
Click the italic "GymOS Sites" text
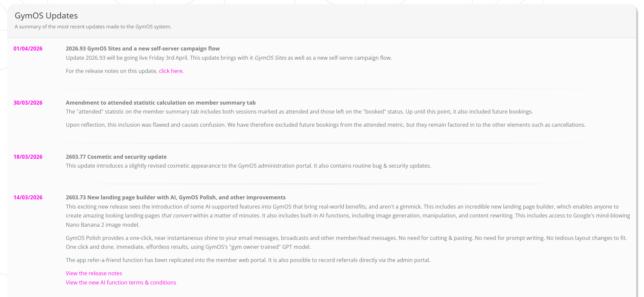click(270, 58)
